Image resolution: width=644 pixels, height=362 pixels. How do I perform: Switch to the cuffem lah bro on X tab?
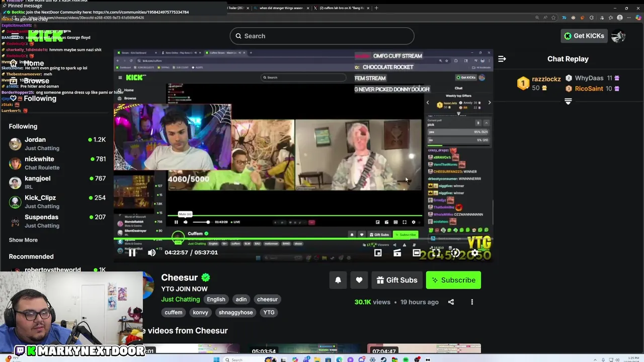coord(342,8)
